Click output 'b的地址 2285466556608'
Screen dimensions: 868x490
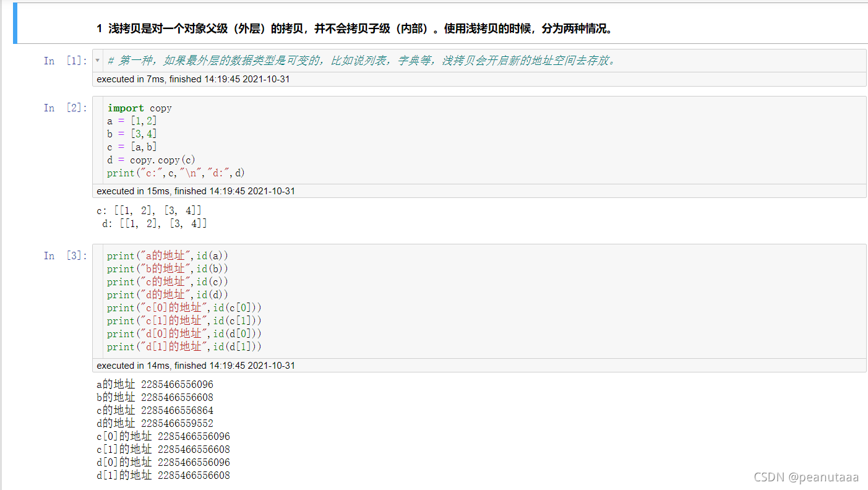[155, 397]
